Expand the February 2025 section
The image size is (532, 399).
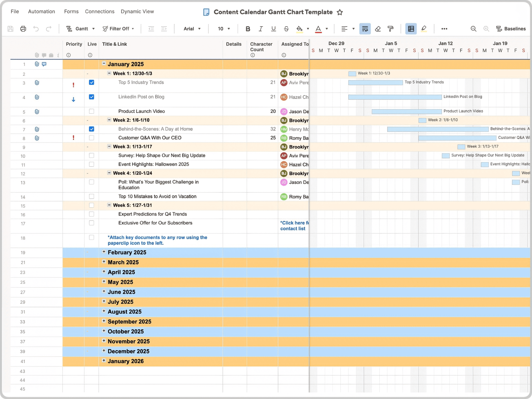pos(104,252)
